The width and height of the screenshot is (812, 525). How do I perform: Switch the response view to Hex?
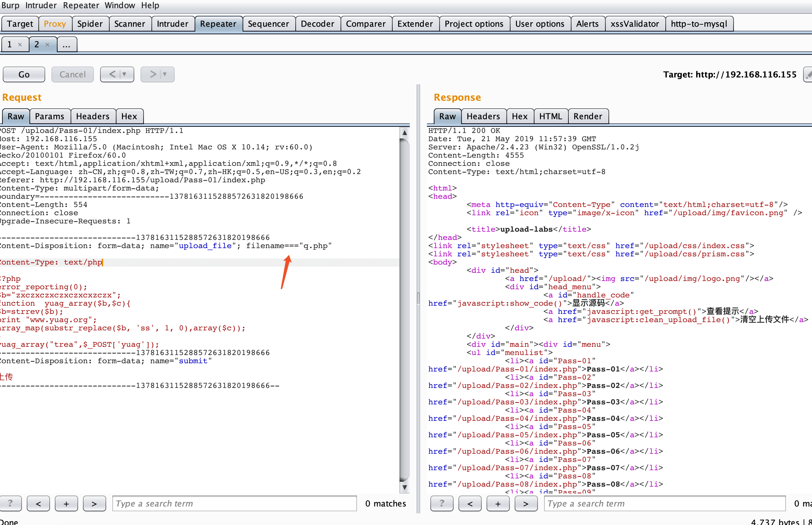coord(520,116)
